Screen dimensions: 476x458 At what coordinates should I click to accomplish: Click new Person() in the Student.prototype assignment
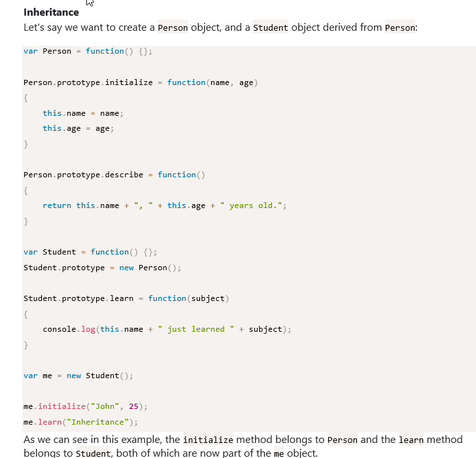coord(150,268)
